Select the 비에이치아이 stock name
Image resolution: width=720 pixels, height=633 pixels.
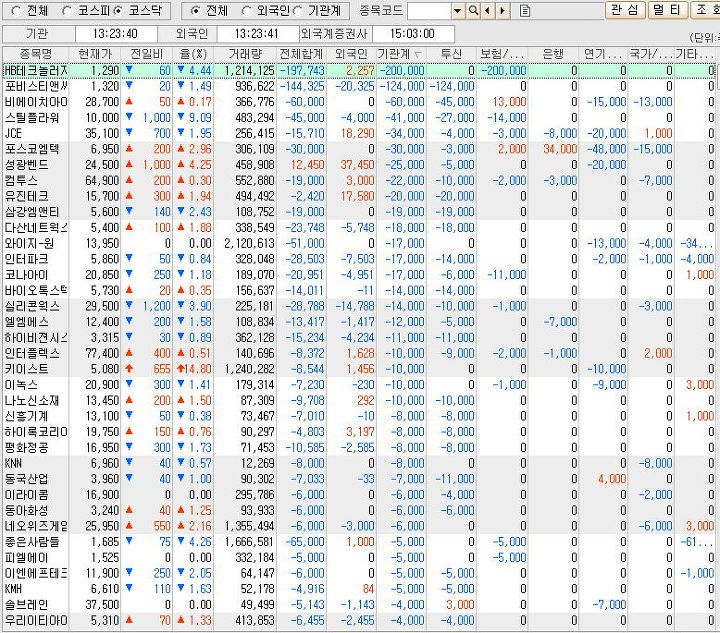click(x=36, y=102)
